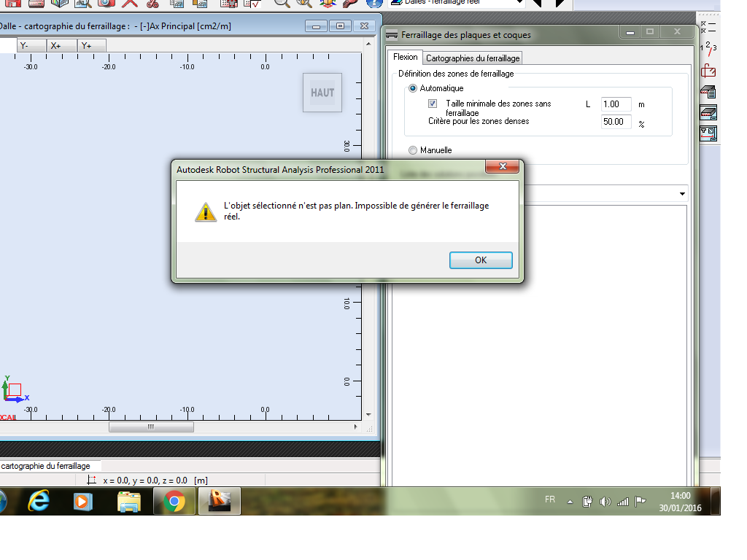Open Windows Media Player from the taskbar

pyautogui.click(x=83, y=502)
